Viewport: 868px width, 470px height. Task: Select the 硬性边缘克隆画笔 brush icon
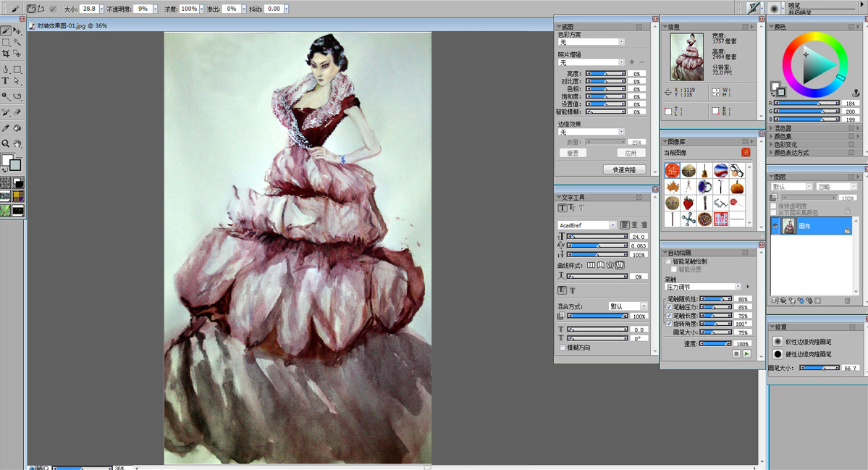click(x=778, y=353)
